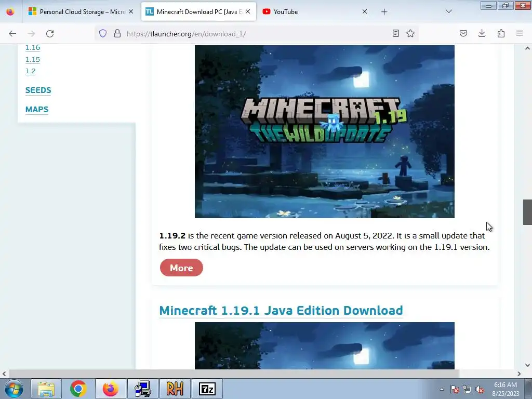532x399 pixels.
Task: Show site security padlock info
Action: [117, 33]
